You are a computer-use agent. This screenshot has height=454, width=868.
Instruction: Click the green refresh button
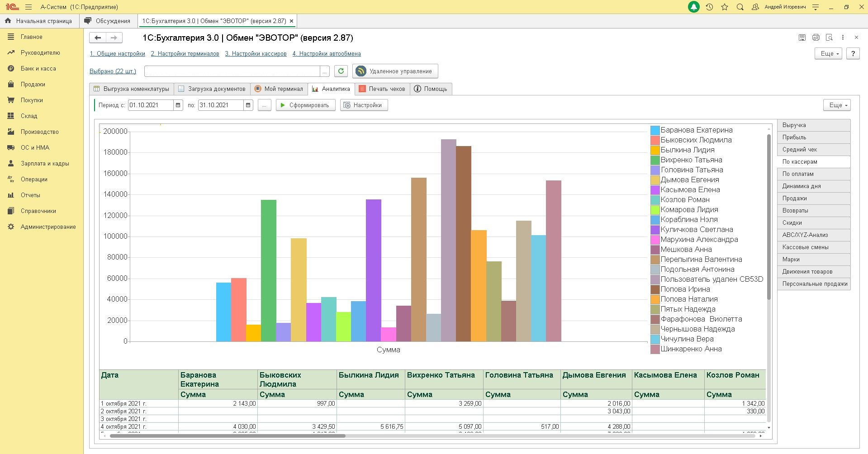point(341,71)
